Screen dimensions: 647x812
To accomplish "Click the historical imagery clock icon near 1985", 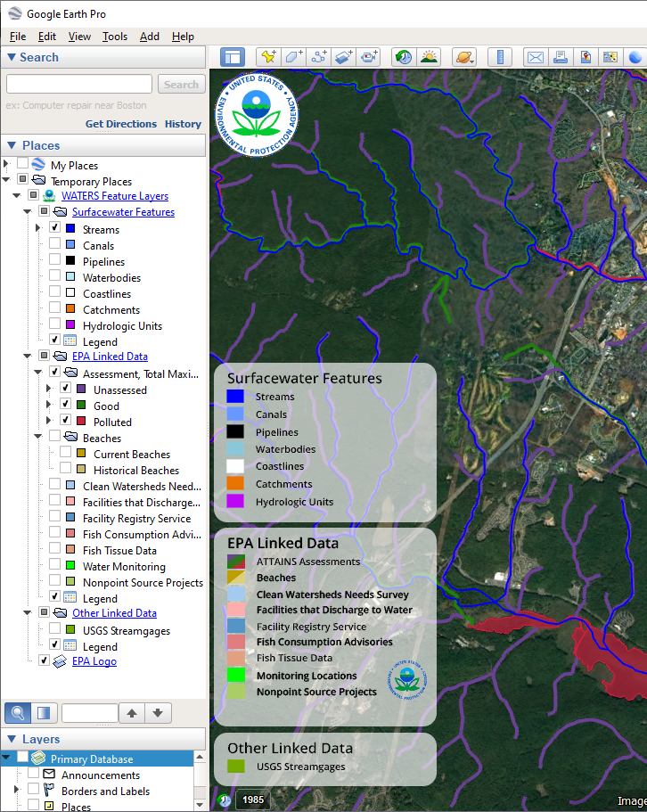I will click(224, 800).
